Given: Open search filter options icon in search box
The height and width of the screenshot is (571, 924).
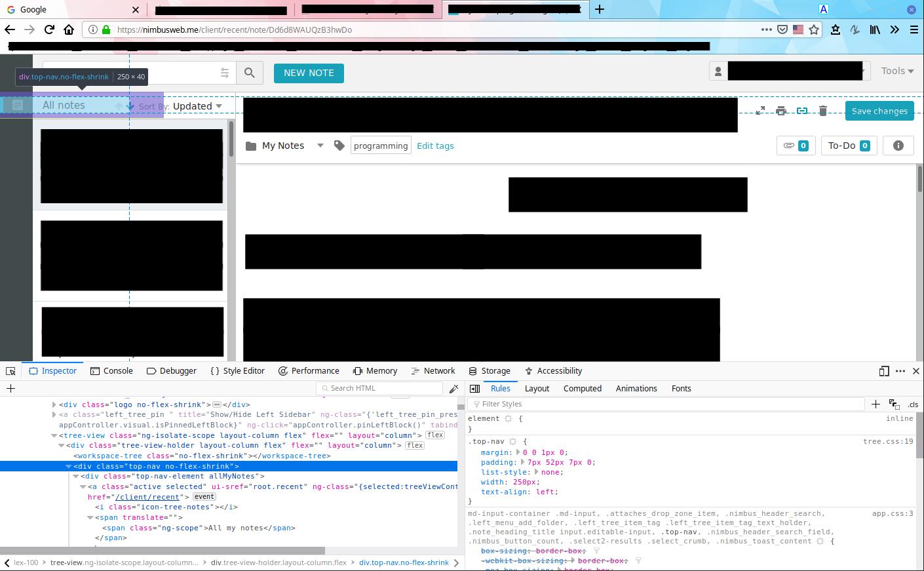Looking at the screenshot, I should [x=225, y=73].
